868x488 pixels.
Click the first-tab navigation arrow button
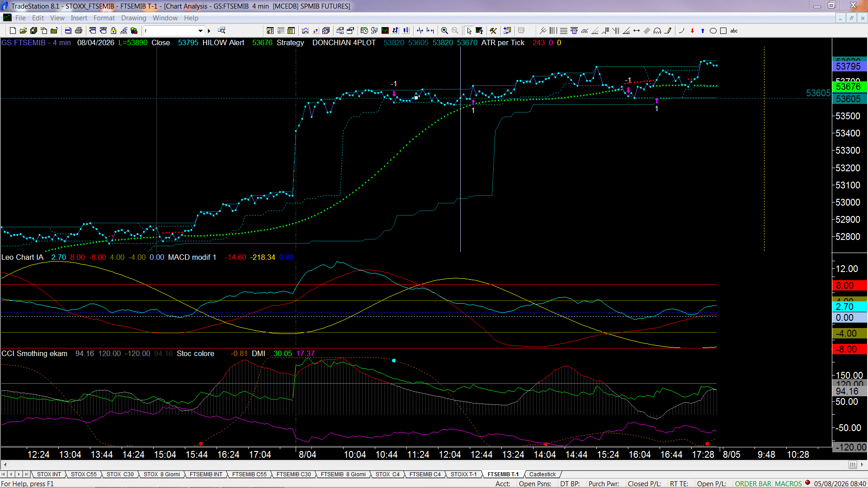click(4, 474)
